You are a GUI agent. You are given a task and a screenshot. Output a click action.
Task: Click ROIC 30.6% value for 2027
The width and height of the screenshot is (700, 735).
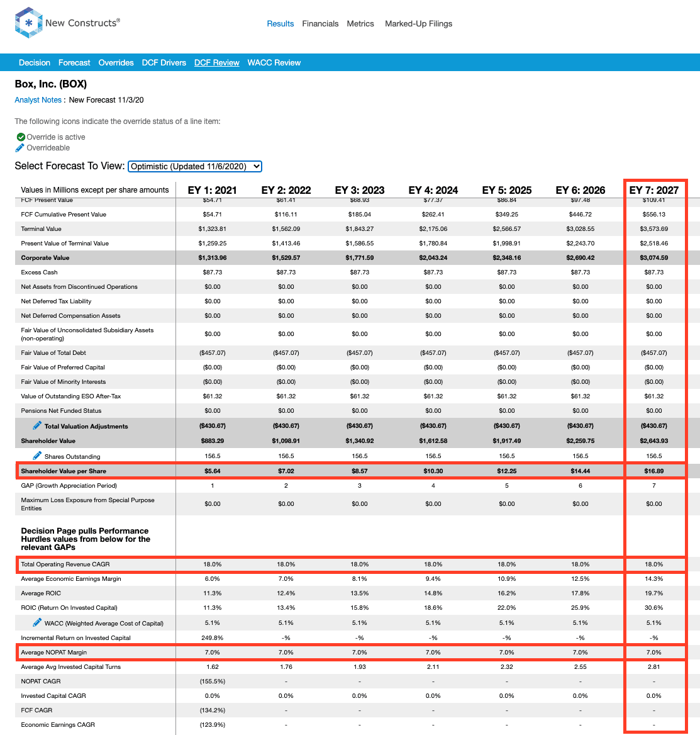653,607
